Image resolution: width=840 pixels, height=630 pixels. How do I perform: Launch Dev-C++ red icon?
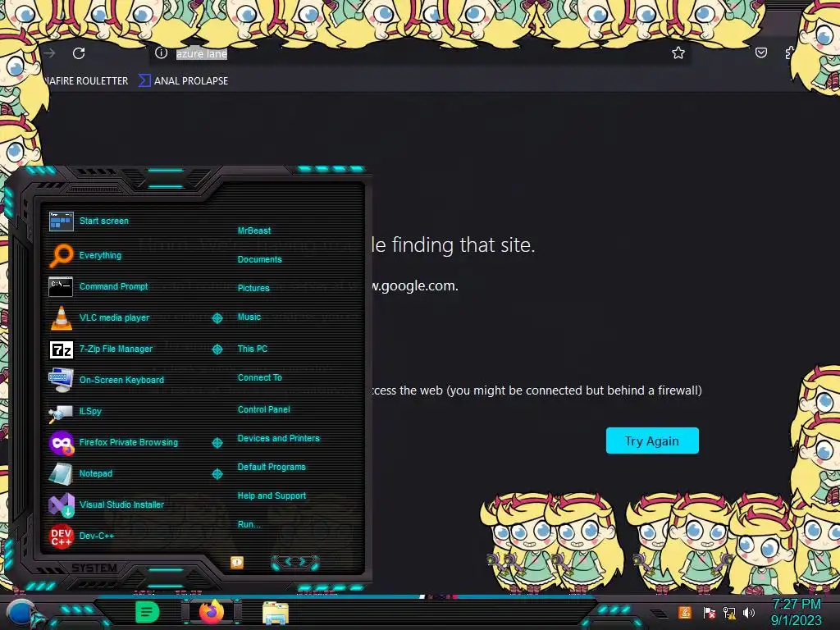pos(61,536)
